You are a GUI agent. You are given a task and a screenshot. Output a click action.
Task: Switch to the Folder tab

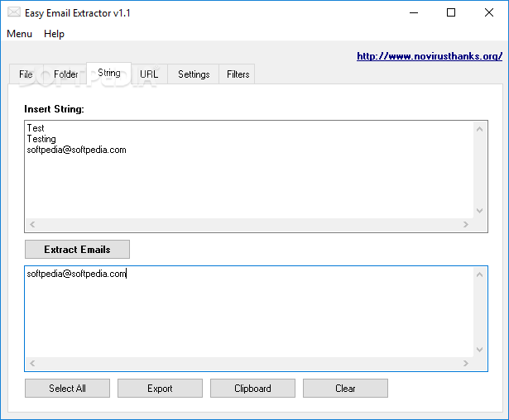(66, 74)
